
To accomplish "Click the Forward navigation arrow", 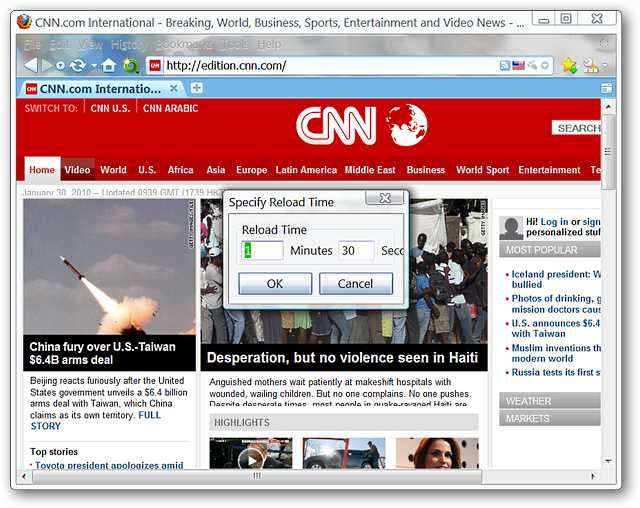I will tap(47, 65).
